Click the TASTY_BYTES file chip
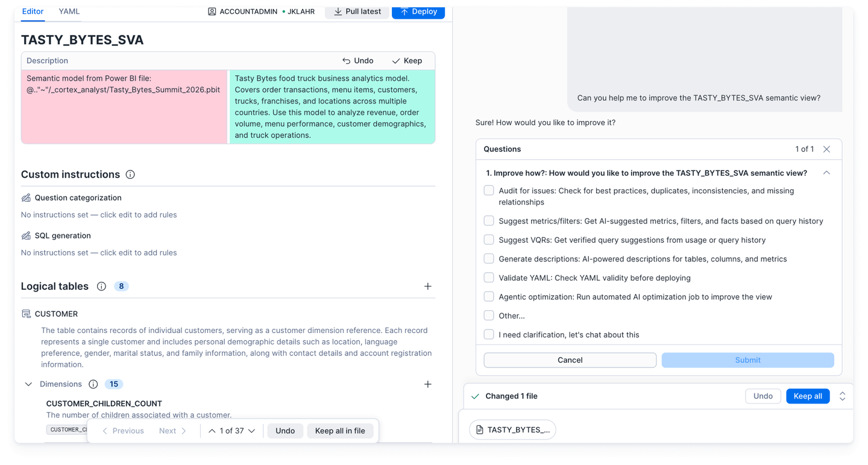Viewport: 868px width, 465px height. coord(512,429)
